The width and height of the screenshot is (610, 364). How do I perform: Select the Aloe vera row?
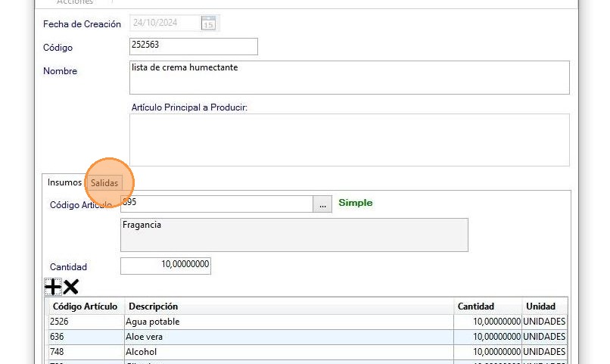pyautogui.click(x=288, y=337)
